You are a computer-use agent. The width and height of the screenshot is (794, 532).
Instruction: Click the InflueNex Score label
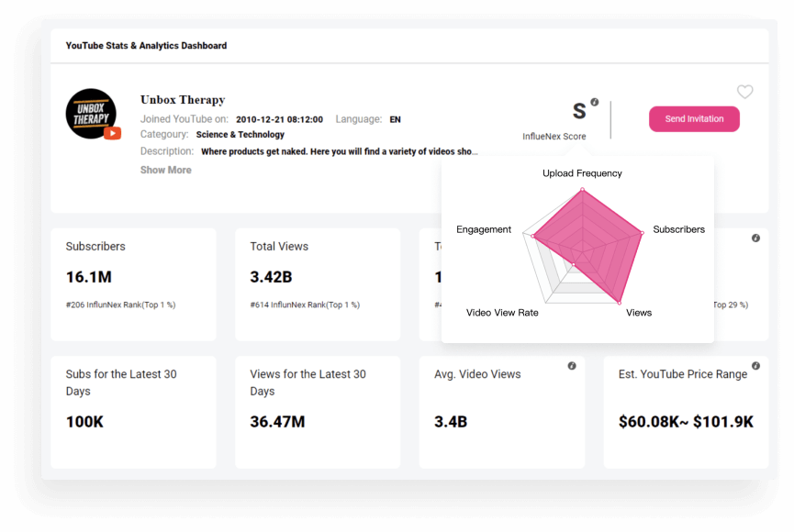pyautogui.click(x=554, y=137)
